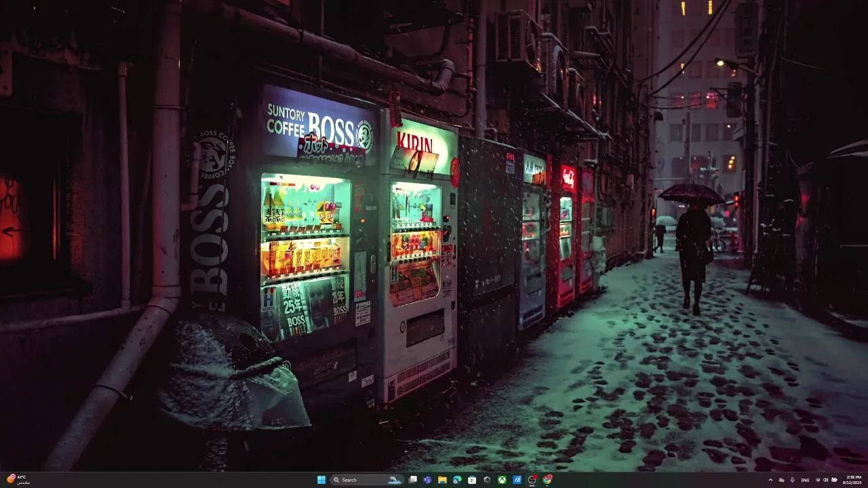Open the Windows Start menu
The width and height of the screenshot is (868, 488).
321,480
